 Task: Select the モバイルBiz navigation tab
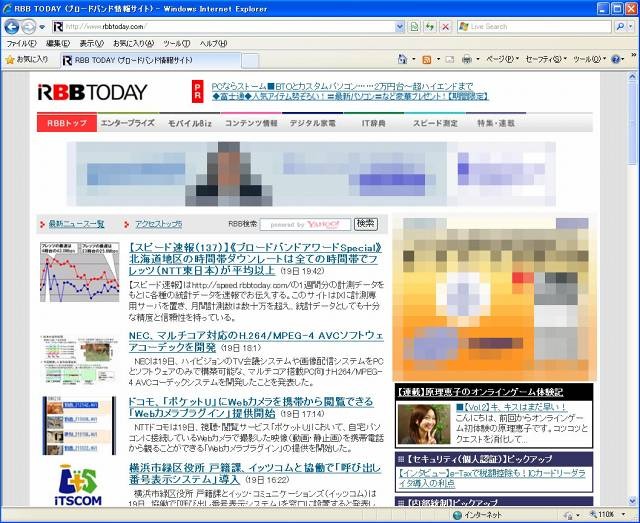189,123
